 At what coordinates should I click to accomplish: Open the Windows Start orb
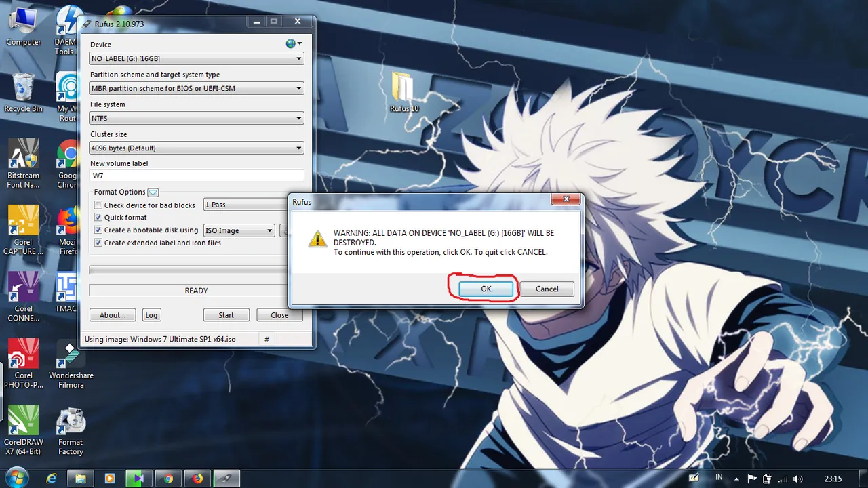16,476
